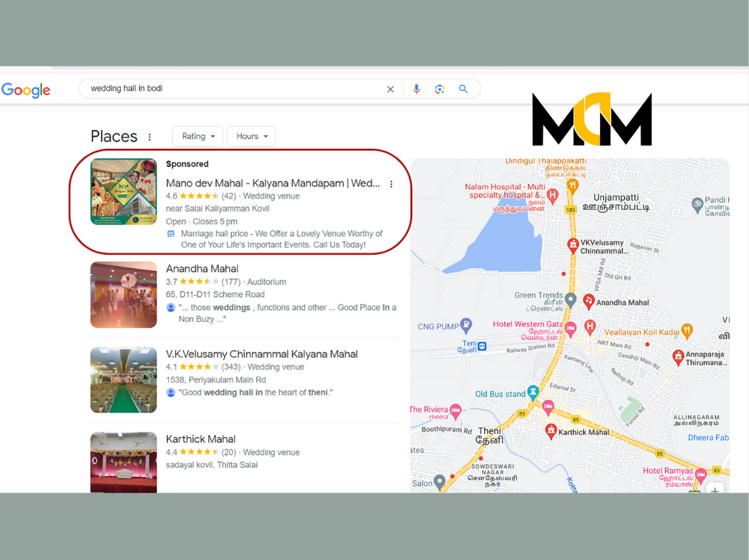Image resolution: width=749 pixels, height=560 pixels.
Task: Open the V.K.Velusamy Chinnammal hall photo
Action: click(x=124, y=380)
